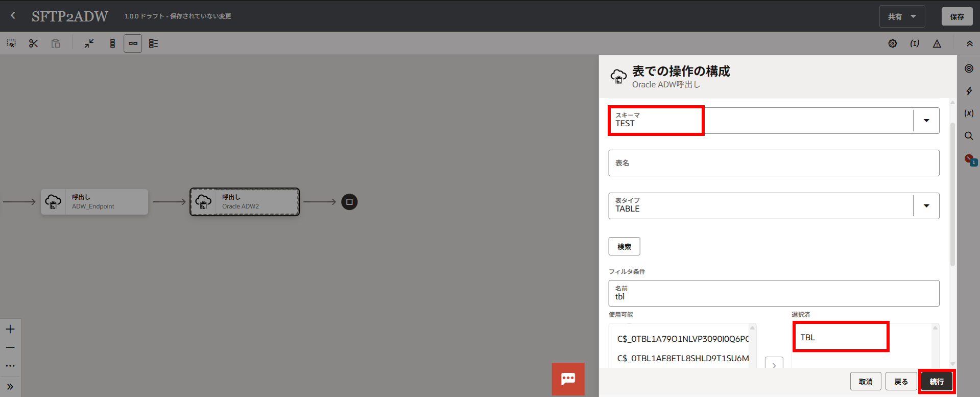Click the config panel vertical scrollbar
This screenshot has width=980, height=397.
tap(952, 194)
